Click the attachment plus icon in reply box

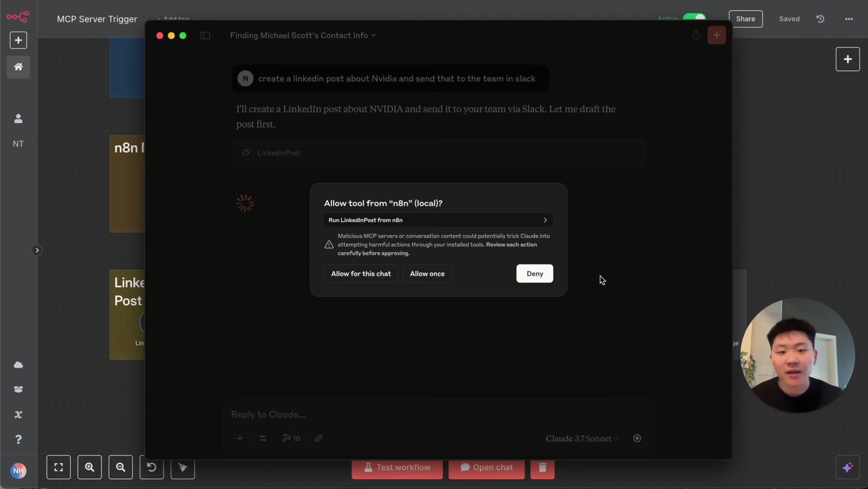pos(240,438)
